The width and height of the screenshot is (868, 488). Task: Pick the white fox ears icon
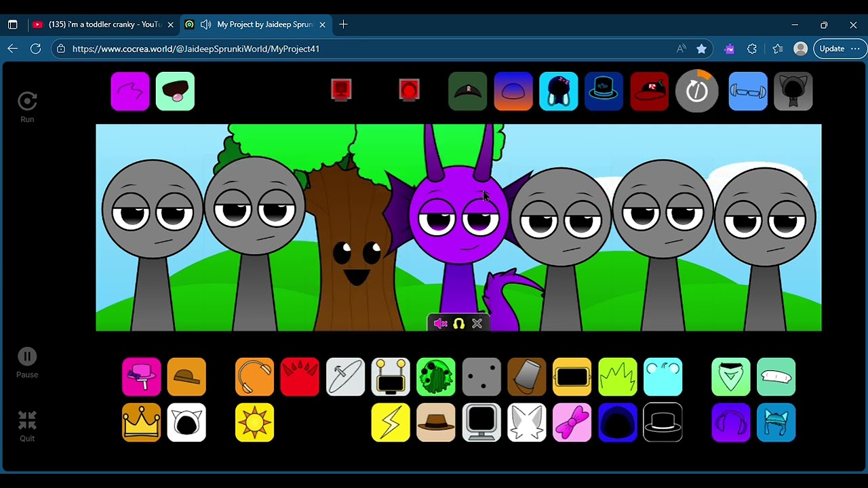[527, 422]
